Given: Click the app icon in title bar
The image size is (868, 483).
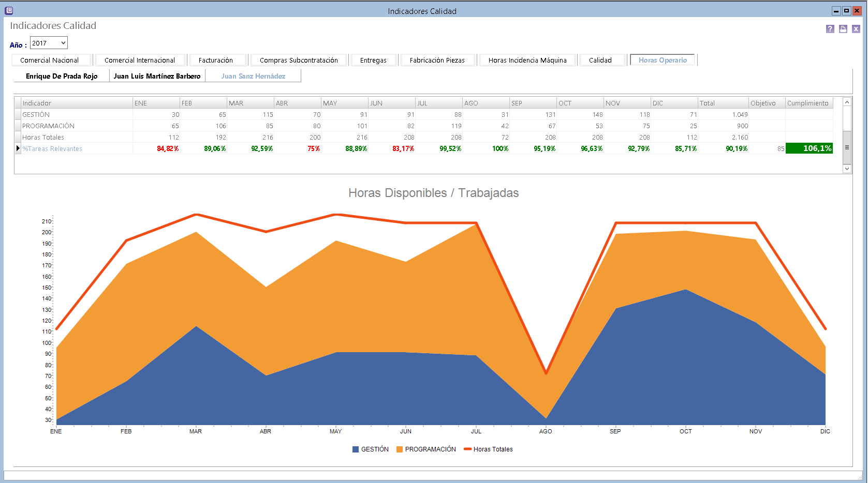Looking at the screenshot, I should point(9,10).
